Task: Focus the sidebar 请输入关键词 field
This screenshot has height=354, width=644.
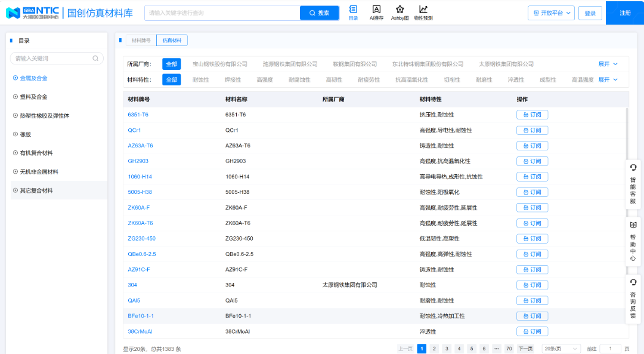Action: tap(57, 59)
